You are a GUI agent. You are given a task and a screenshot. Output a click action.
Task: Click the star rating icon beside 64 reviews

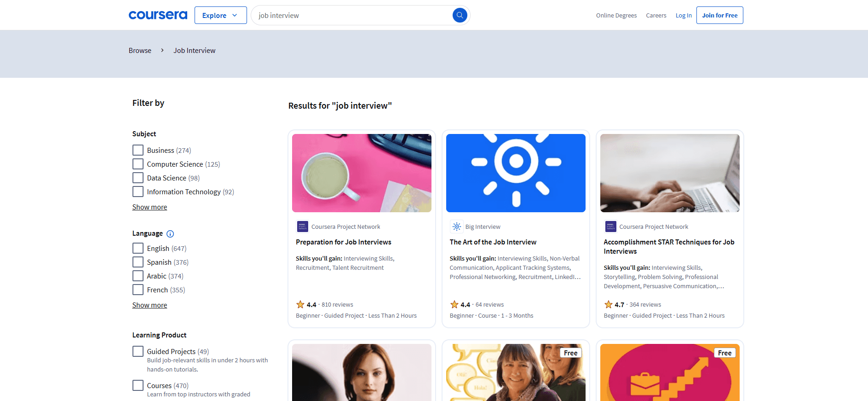(454, 305)
